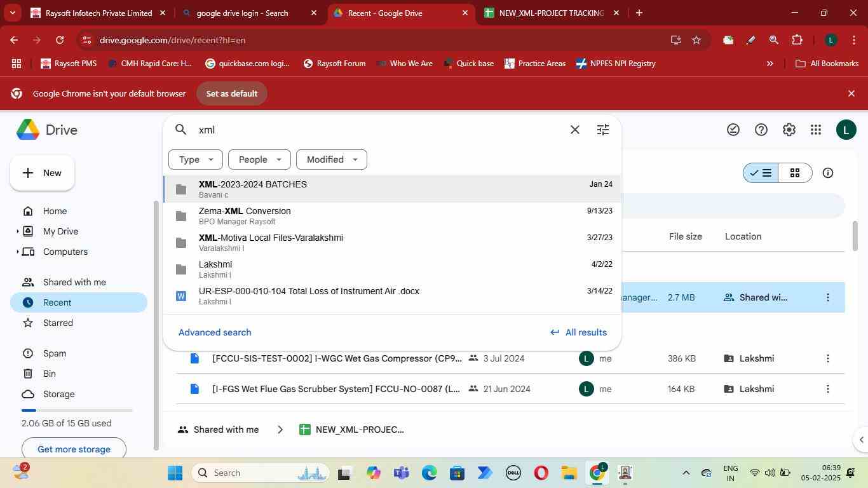Switch to NEW_XML-PROJECT TRACKING tab
Viewport: 868px width, 488px height.
tap(551, 13)
